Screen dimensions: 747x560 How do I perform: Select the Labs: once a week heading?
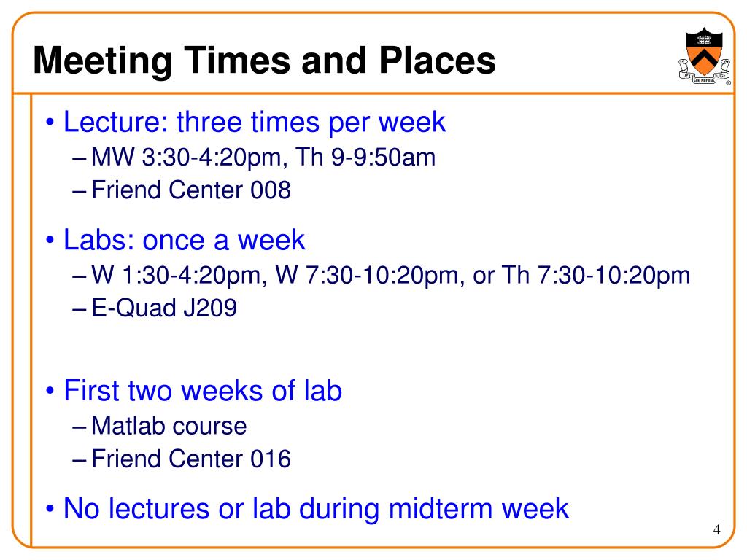[184, 239]
